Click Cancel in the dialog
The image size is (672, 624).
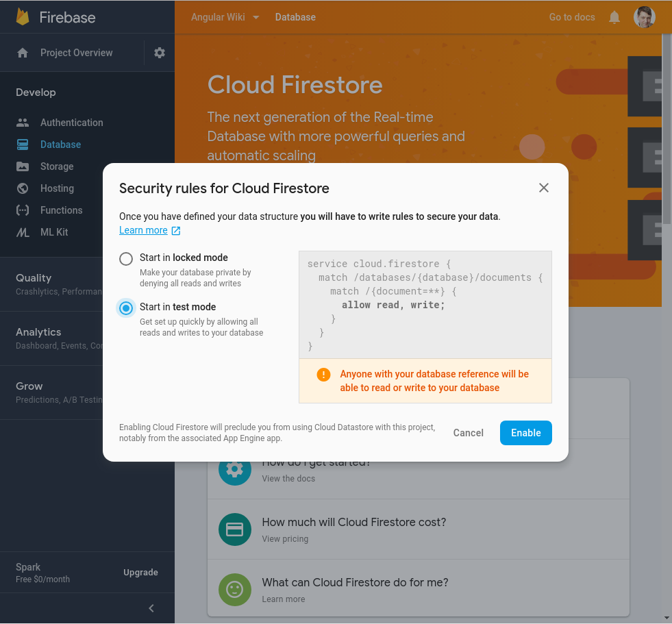click(469, 433)
